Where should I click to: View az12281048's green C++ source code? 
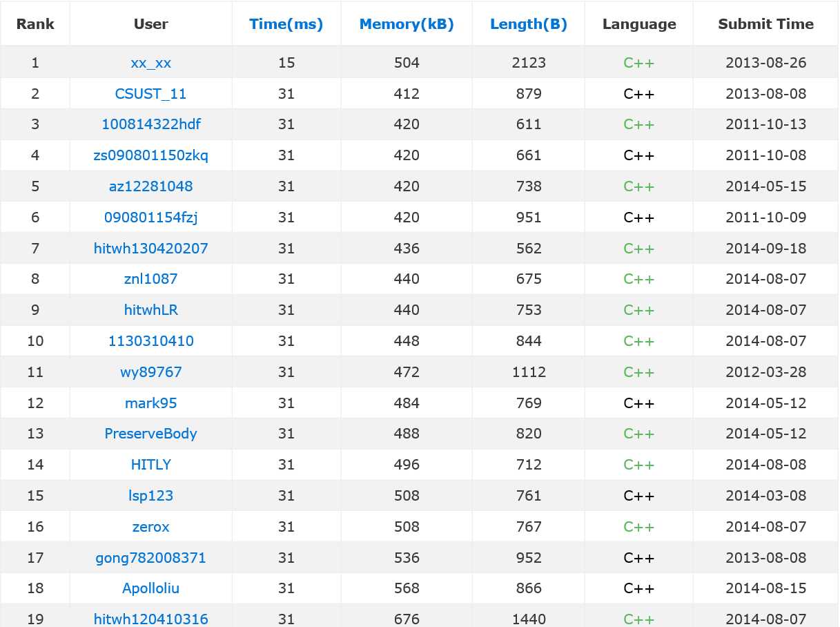[x=639, y=186]
